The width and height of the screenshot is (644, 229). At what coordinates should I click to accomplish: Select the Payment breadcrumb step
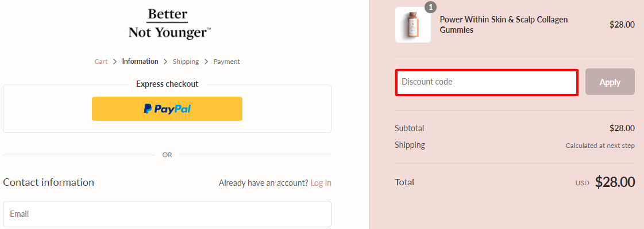pyautogui.click(x=227, y=62)
